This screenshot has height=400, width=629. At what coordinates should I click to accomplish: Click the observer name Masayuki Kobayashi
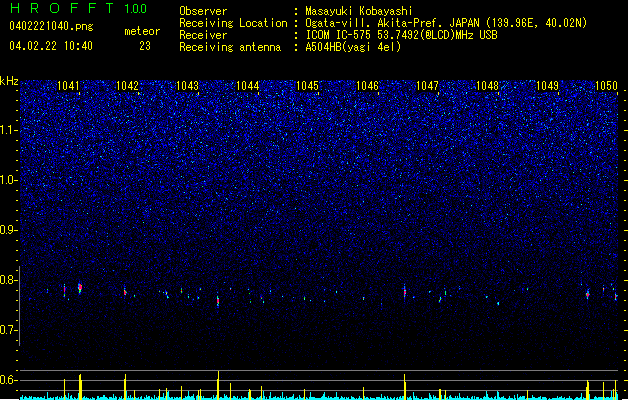click(x=359, y=11)
